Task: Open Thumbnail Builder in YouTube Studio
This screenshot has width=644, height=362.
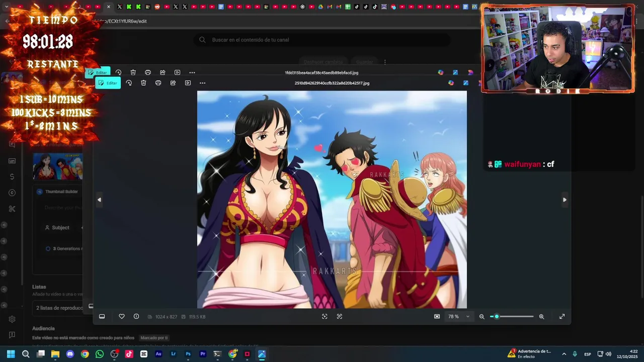Action: click(61, 192)
